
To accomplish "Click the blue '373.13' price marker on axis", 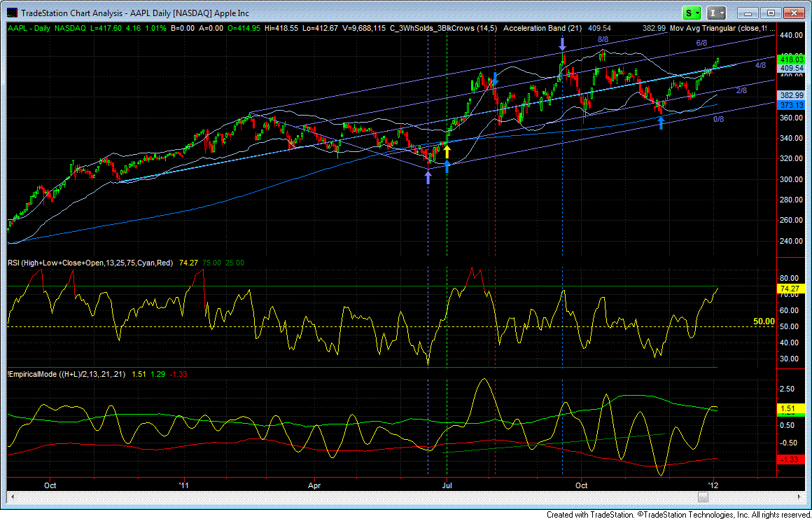I will (790, 104).
